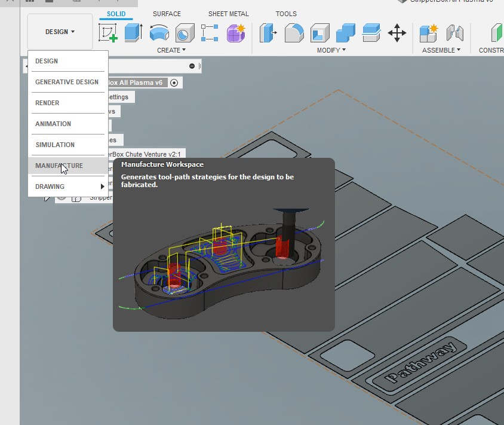This screenshot has width=504, height=425.
Task: Open the DESIGN workspace dropdown
Action: point(60,32)
